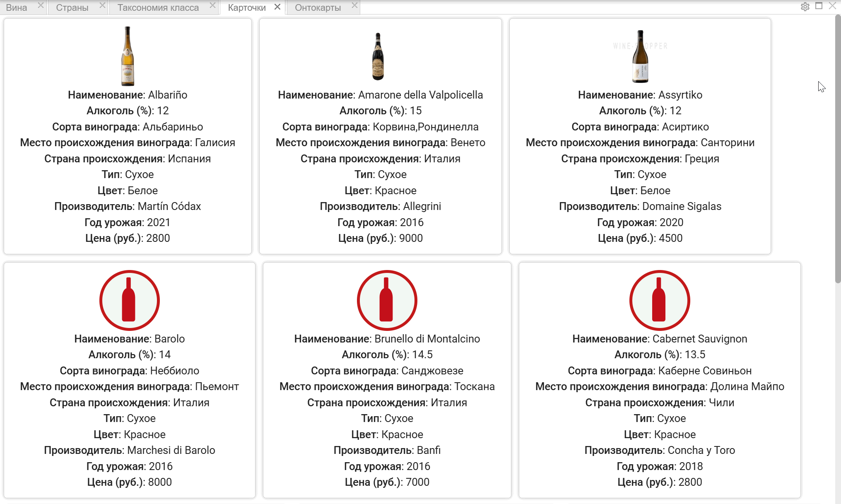841x504 pixels.
Task: Click the Brunello di Montalcino bottle icon
Action: [x=387, y=300]
